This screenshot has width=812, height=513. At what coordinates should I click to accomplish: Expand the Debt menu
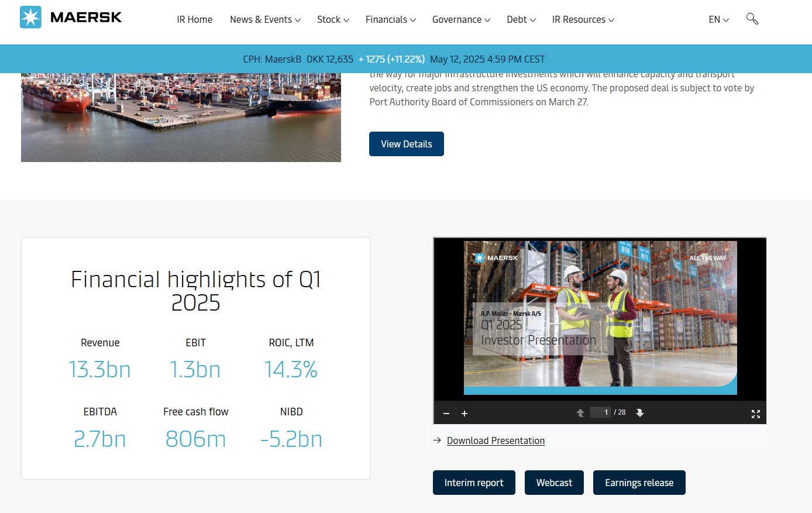[521, 19]
